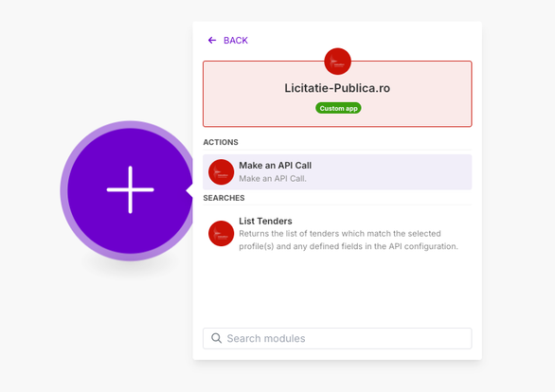555x392 pixels.
Task: Click the Licitatie-Publica.ro logo above the header
Action: [x=338, y=62]
